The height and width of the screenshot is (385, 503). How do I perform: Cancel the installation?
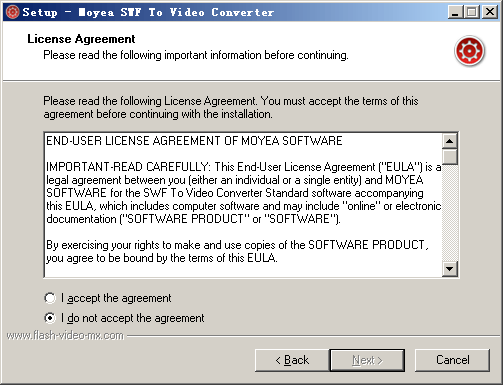tap(452, 360)
